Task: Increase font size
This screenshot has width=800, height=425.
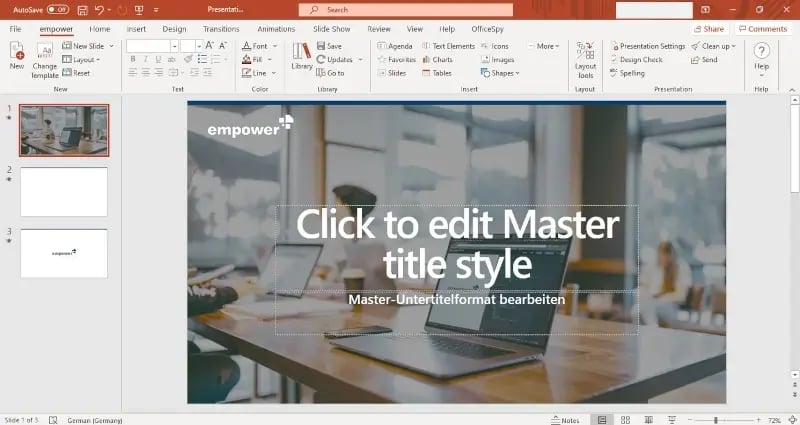Action: [210, 45]
